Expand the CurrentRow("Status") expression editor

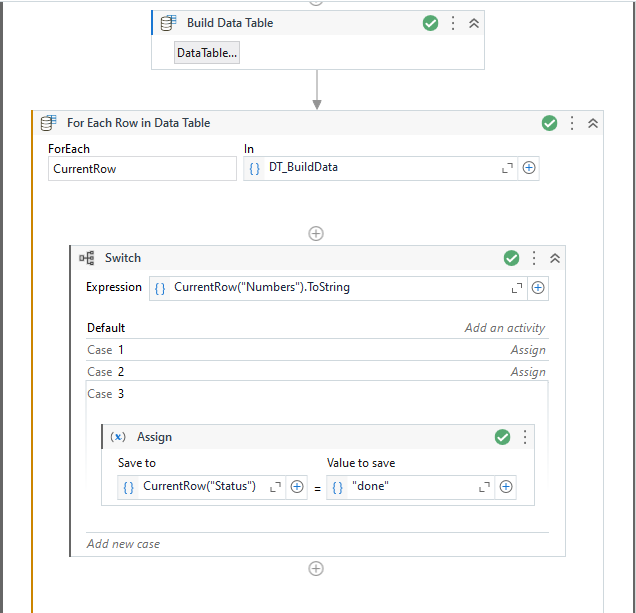tap(275, 487)
